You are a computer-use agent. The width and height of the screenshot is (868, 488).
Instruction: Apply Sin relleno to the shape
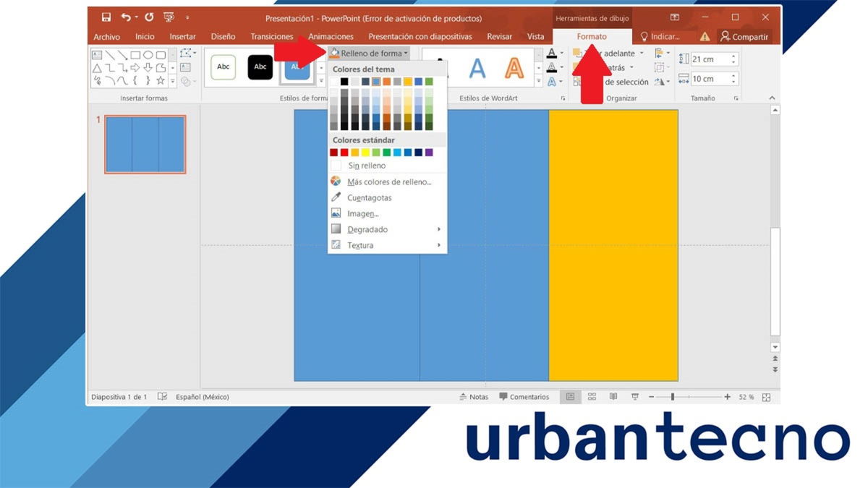click(x=366, y=166)
